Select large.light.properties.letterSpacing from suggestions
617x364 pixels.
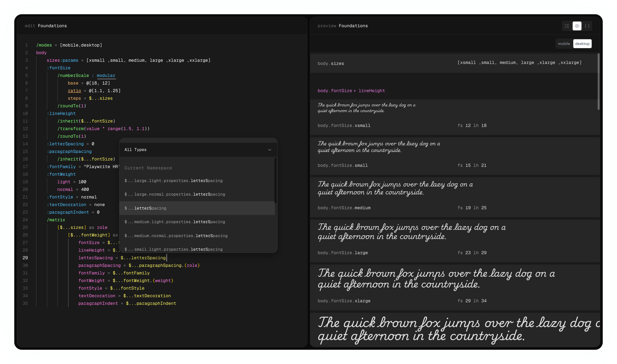tap(173, 181)
